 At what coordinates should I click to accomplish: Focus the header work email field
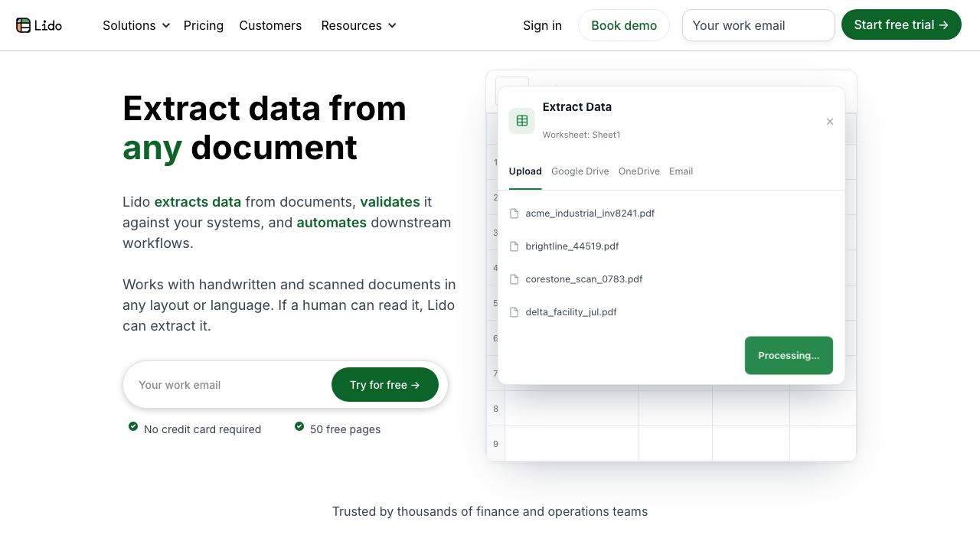758,25
